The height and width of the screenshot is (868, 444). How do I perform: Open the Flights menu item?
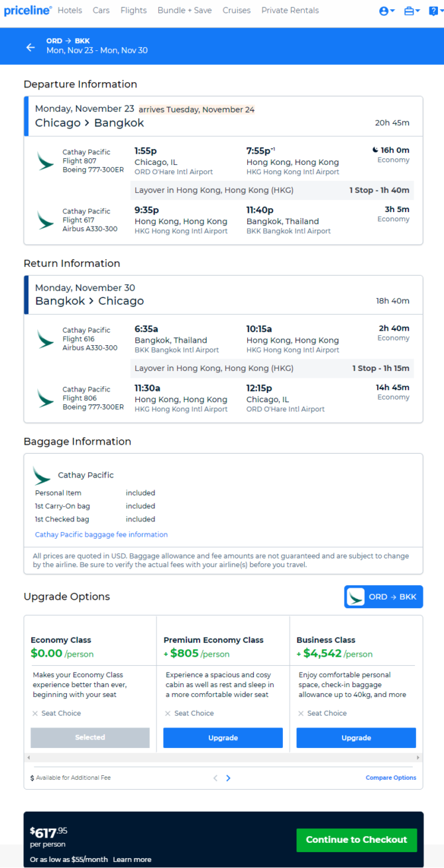click(x=134, y=11)
